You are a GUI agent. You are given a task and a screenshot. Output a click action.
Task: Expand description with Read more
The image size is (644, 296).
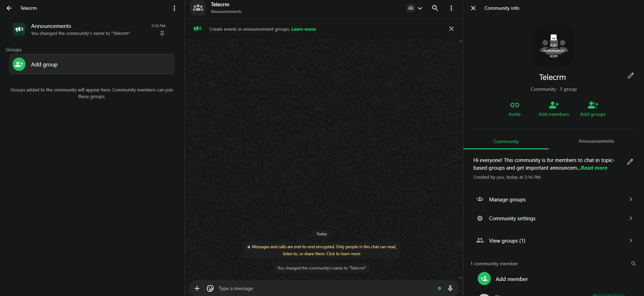(594, 168)
